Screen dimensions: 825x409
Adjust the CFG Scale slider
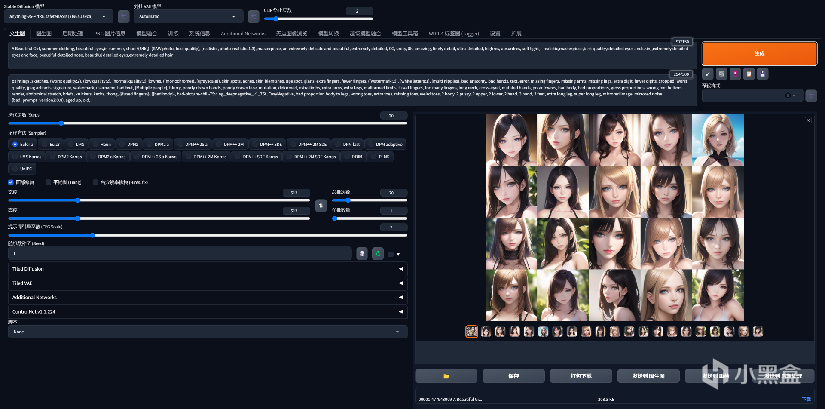[208, 235]
